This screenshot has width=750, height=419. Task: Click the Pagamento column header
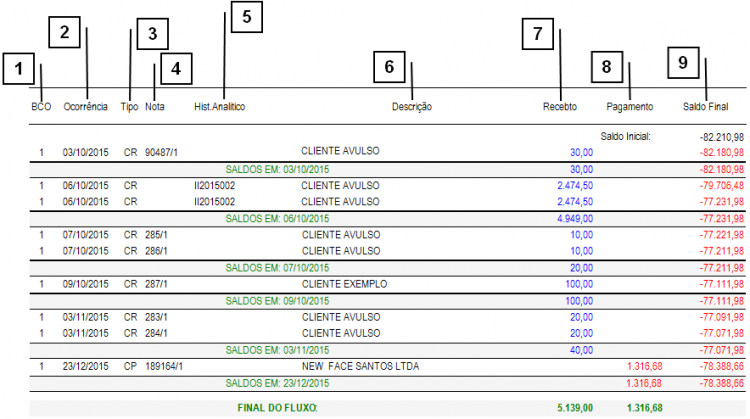click(x=630, y=106)
